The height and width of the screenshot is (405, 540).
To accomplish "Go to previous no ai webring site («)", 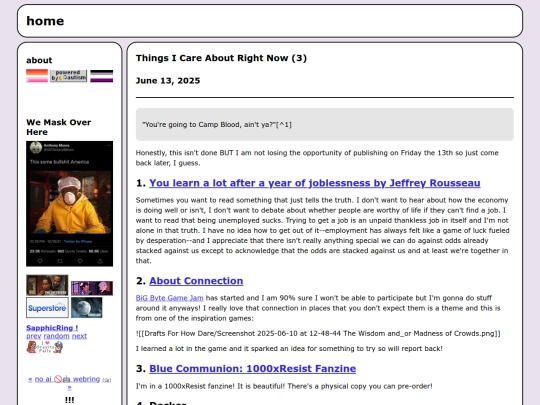I will coord(30,379).
